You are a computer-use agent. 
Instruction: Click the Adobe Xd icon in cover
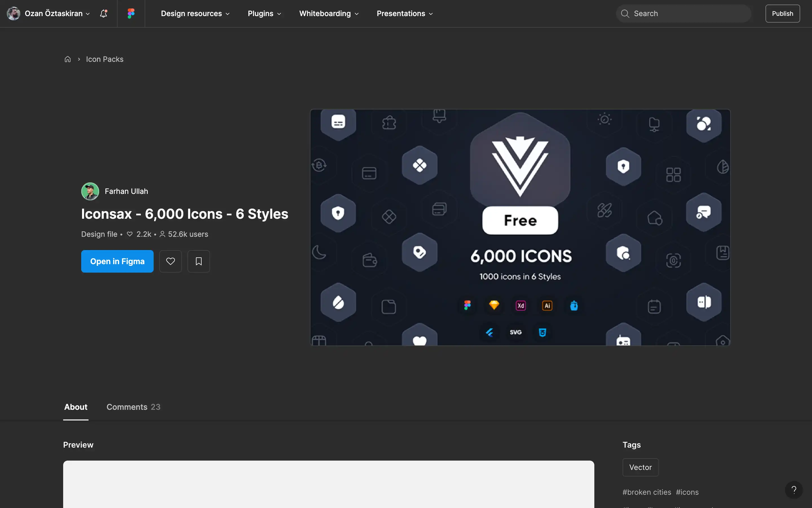(x=520, y=305)
